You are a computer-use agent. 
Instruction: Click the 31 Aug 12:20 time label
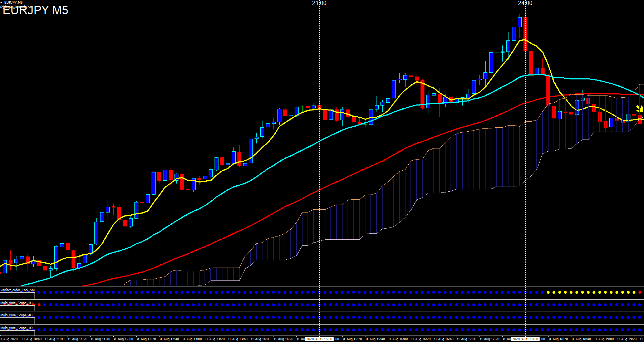(146, 339)
